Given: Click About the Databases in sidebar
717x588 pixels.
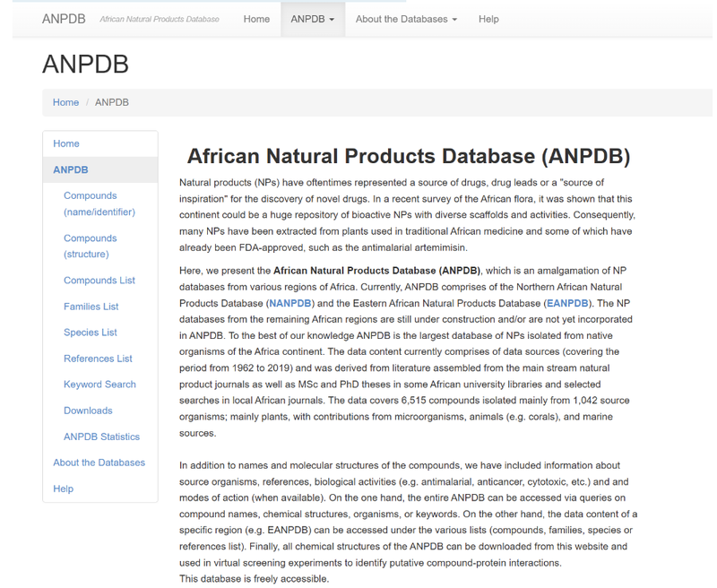Looking at the screenshot, I should [99, 463].
